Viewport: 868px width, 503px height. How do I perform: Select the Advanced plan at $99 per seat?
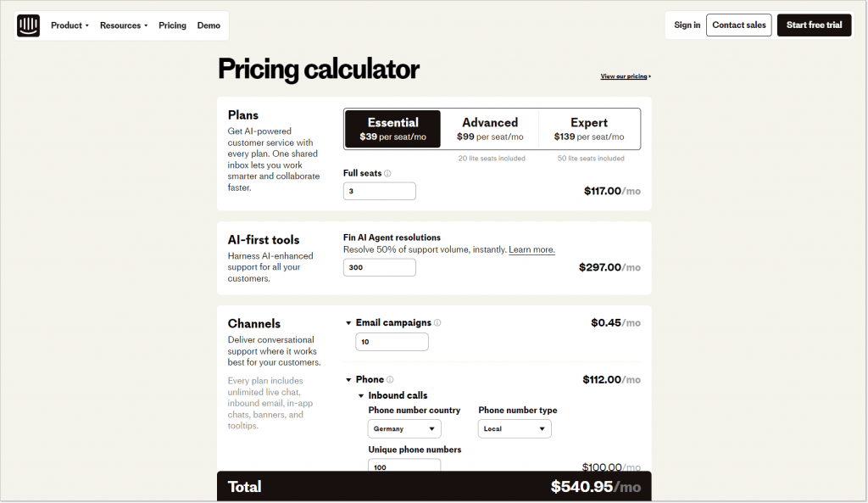point(490,126)
